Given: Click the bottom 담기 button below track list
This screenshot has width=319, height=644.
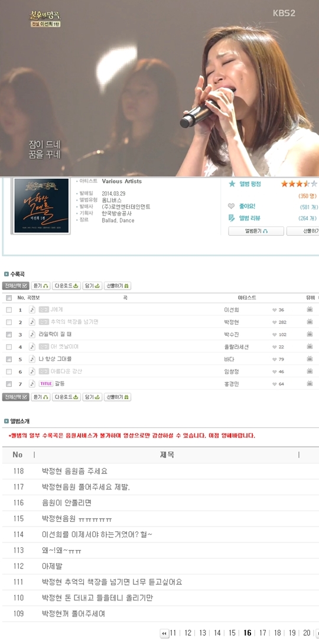Looking at the screenshot, I should coord(92,397).
